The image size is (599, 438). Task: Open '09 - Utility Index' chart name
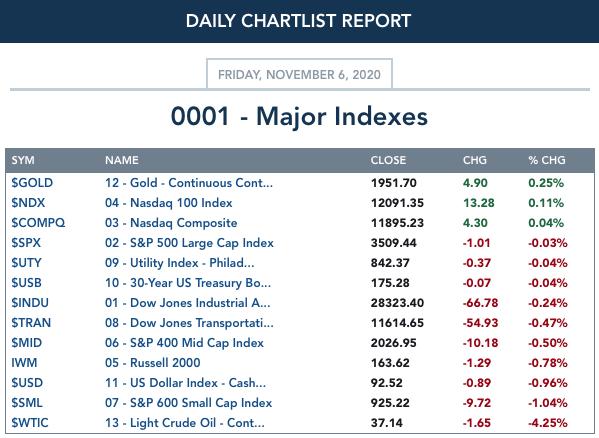[180, 263]
